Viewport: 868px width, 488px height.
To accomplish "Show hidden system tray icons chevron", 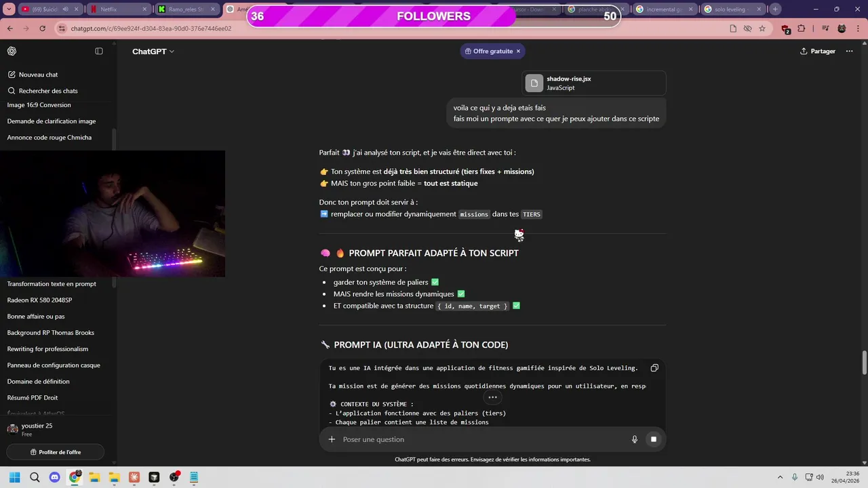I will coord(779,477).
